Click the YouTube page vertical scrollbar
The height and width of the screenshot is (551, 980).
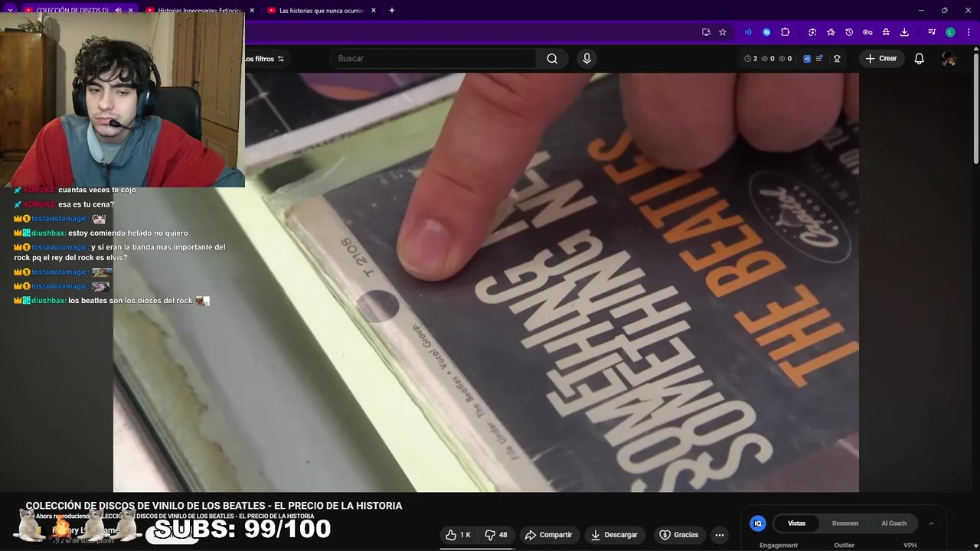tap(975, 107)
